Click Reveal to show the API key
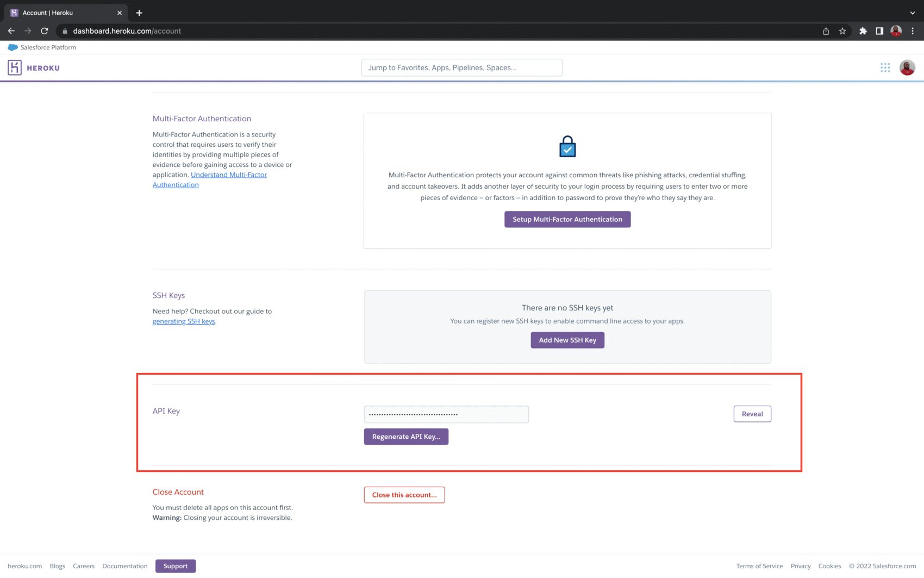This screenshot has width=924, height=578. click(x=752, y=414)
